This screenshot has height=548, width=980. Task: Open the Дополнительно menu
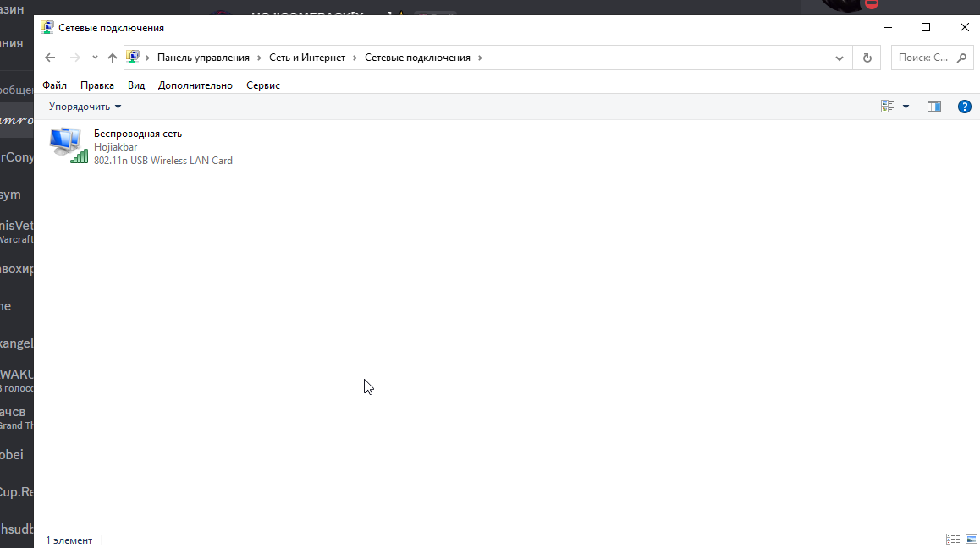tap(195, 85)
